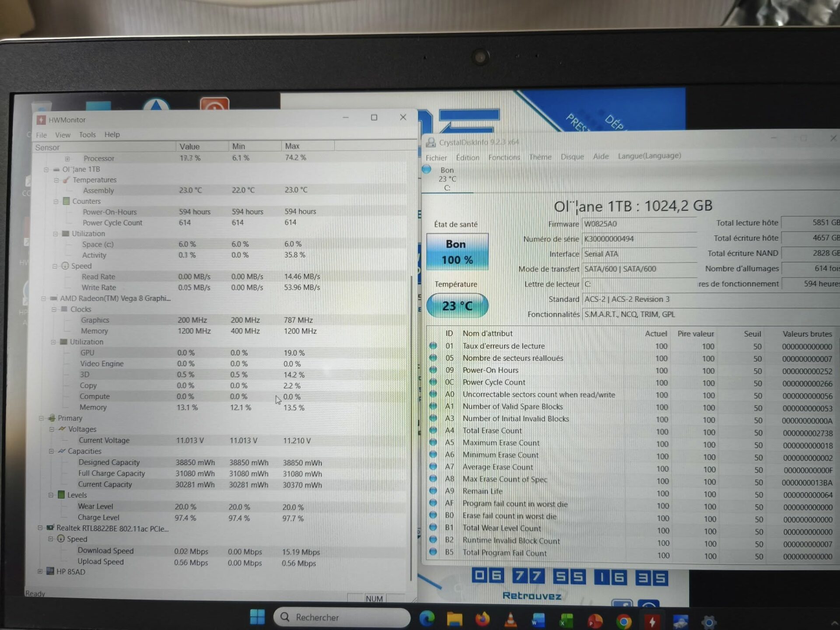Collapse the AMD Radeon Vega 8 node
Image resolution: width=840 pixels, height=630 pixels.
click(x=43, y=298)
